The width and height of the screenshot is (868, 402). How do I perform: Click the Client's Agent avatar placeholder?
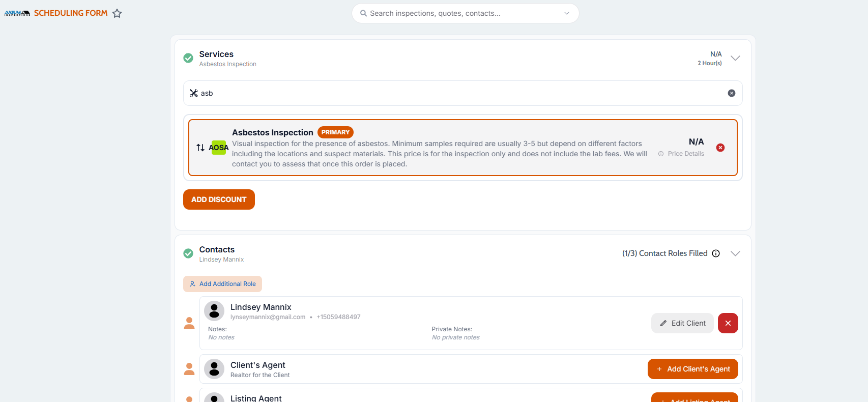point(214,369)
